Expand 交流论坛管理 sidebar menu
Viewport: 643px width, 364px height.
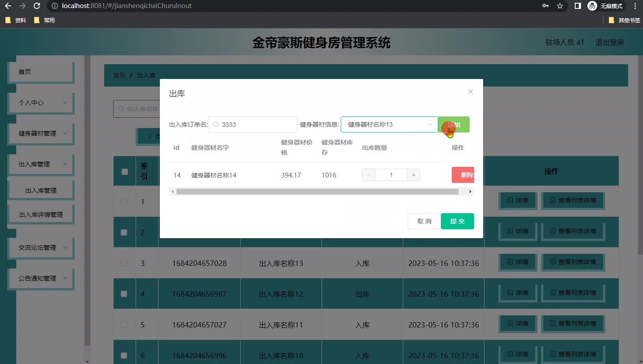point(41,248)
